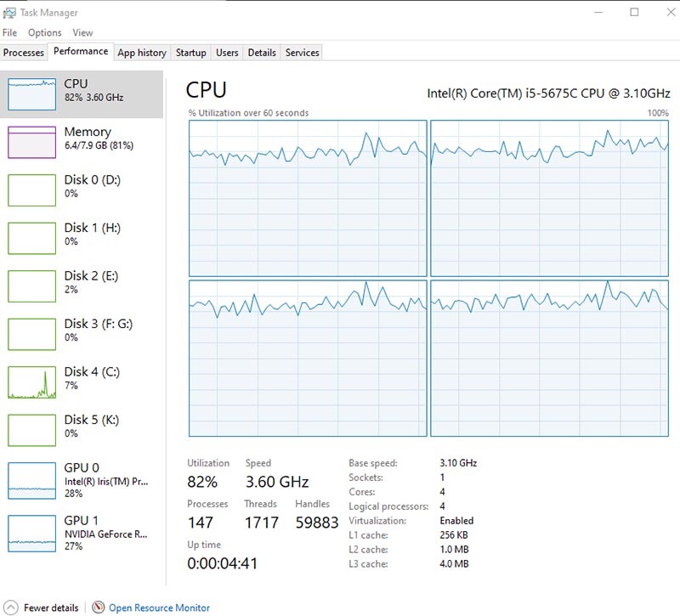Go to the Startup tab
Image resolution: width=680 pixels, height=616 pixels.
pos(190,53)
